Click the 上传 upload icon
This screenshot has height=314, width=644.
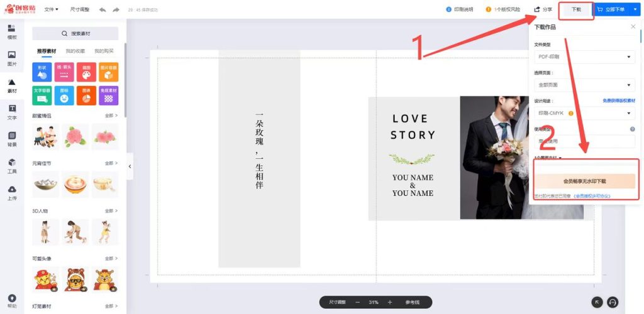click(12, 192)
